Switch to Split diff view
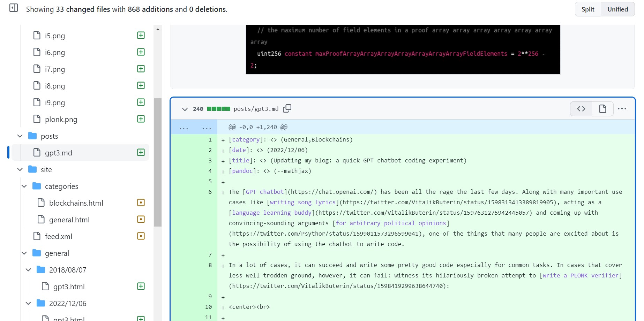 (x=588, y=9)
